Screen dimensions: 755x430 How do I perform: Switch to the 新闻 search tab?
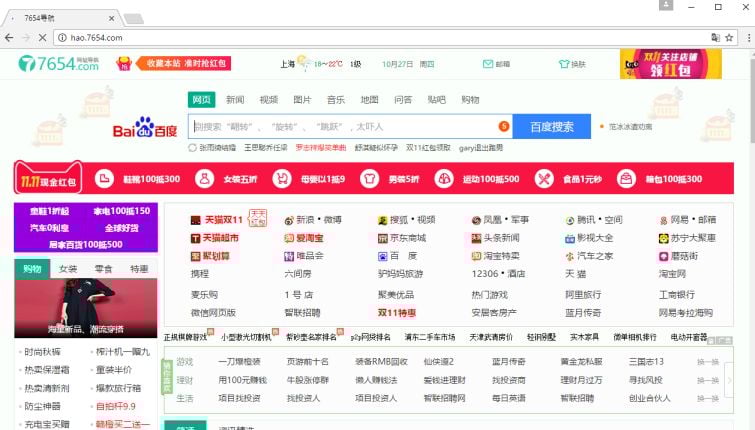click(235, 100)
